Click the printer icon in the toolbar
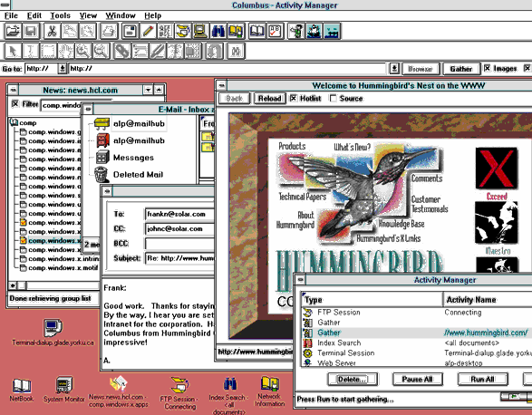This screenshot has height=415, width=532. tap(110, 31)
